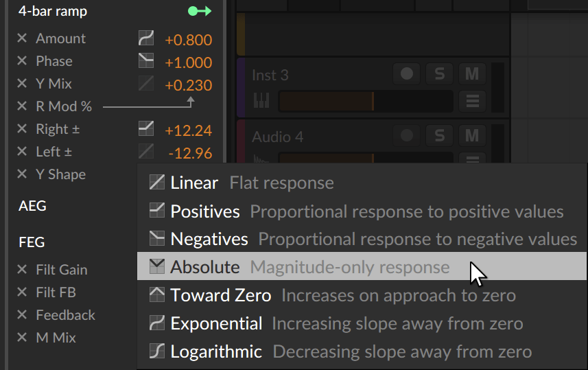Open the Amount curve shape selector
The image size is (588, 370).
pyautogui.click(x=146, y=38)
